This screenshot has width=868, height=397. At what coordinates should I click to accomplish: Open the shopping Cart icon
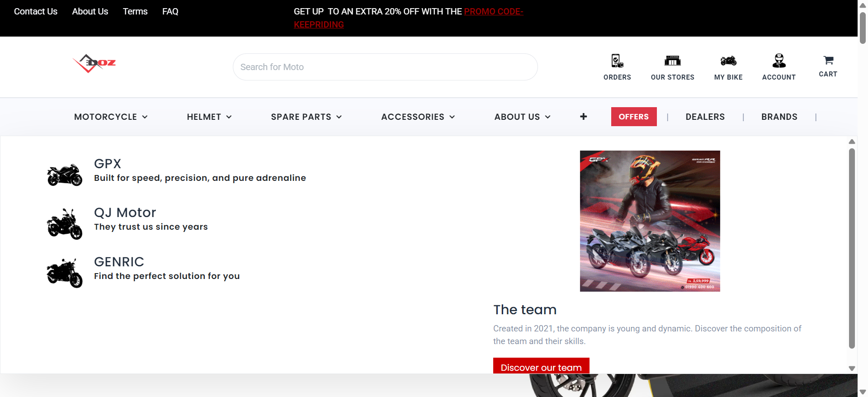pyautogui.click(x=828, y=60)
